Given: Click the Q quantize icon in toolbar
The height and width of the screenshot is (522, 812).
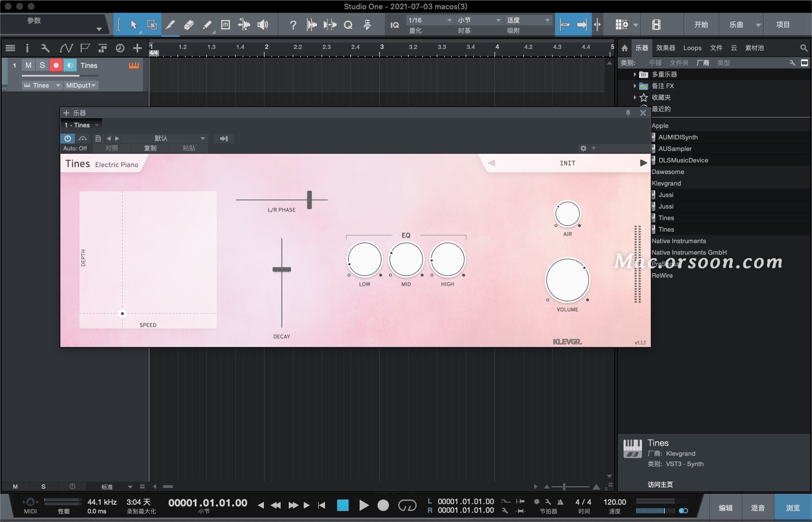Looking at the screenshot, I should [348, 25].
